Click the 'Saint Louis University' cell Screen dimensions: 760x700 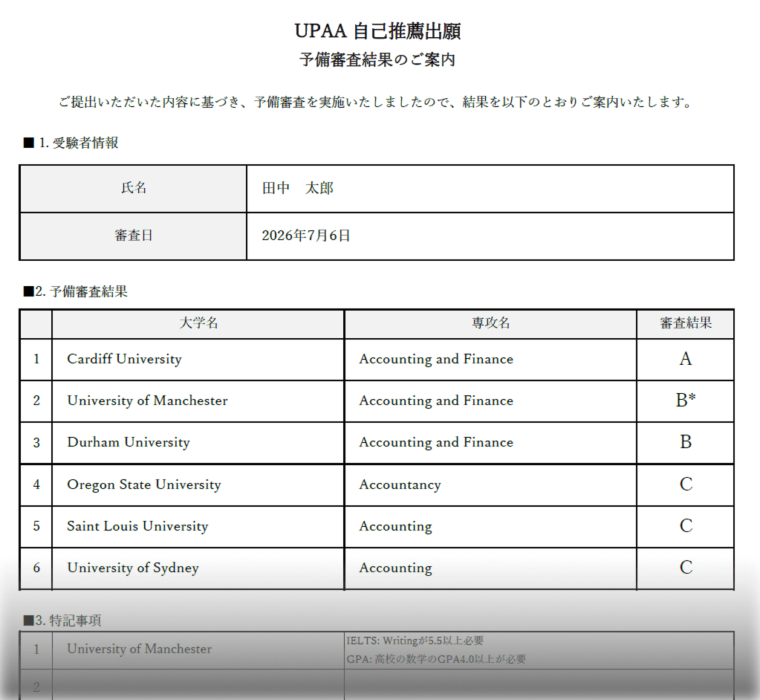(x=198, y=526)
